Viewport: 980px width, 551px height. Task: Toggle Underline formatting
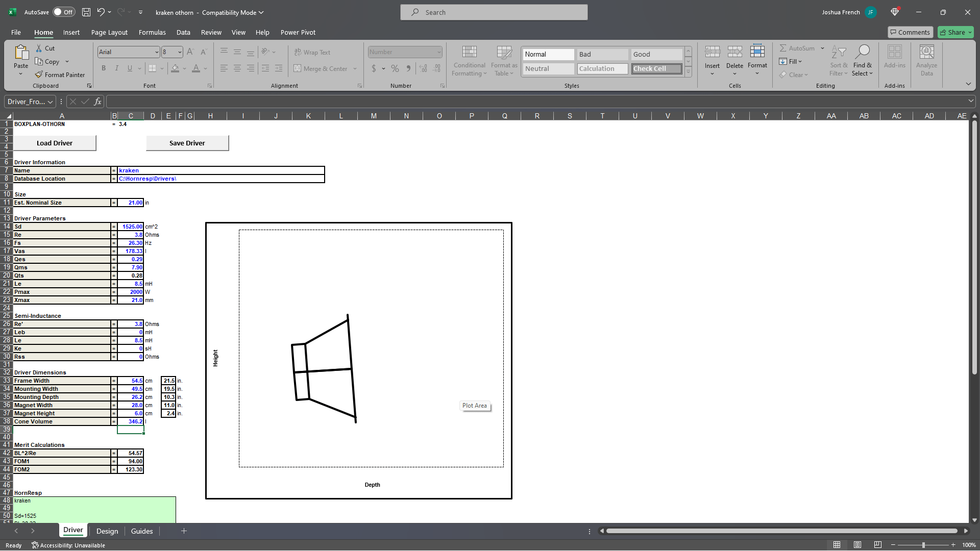(130, 68)
